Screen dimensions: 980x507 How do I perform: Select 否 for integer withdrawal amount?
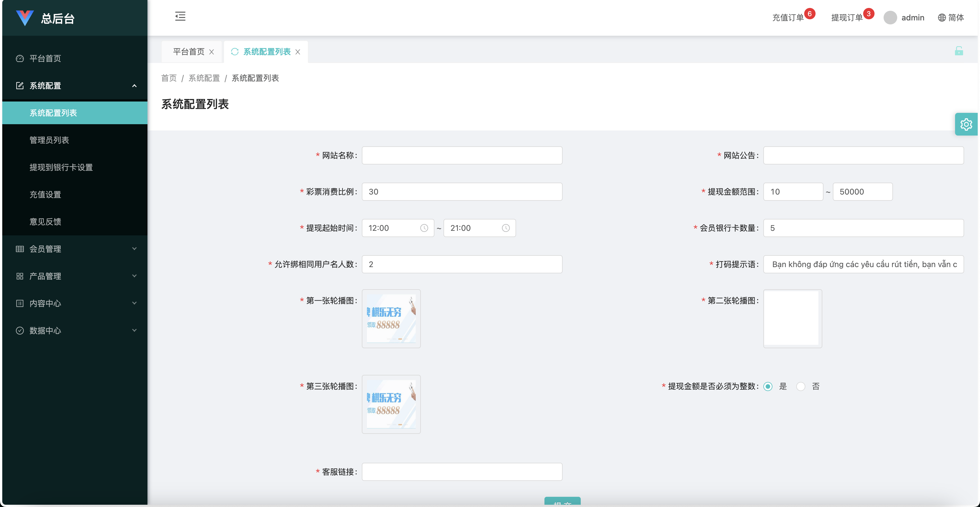801,386
